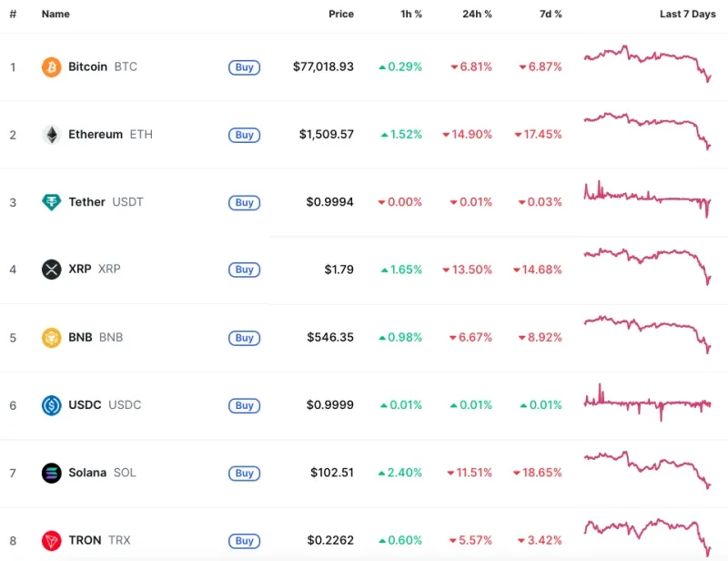Click the Ethereum logo icon
The width and height of the screenshot is (728, 561).
pyautogui.click(x=51, y=134)
